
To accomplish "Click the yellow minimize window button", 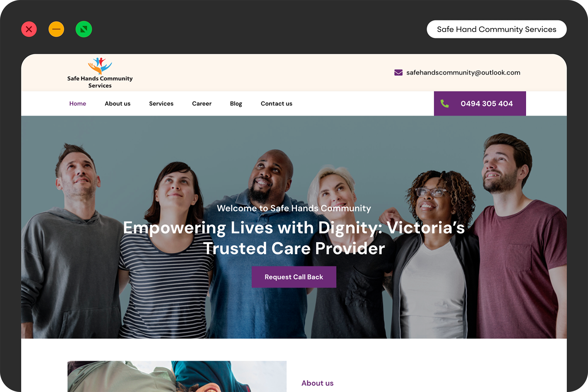I will tap(56, 29).
